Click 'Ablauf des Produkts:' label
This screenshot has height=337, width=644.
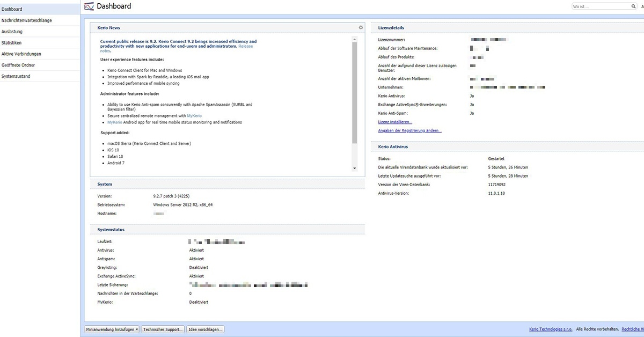(x=397, y=57)
